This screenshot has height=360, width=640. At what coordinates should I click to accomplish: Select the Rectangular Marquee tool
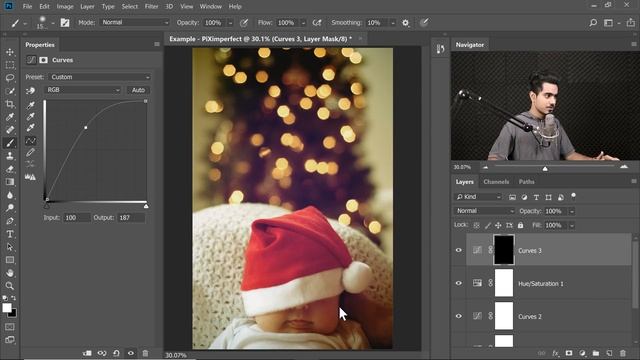click(10, 65)
